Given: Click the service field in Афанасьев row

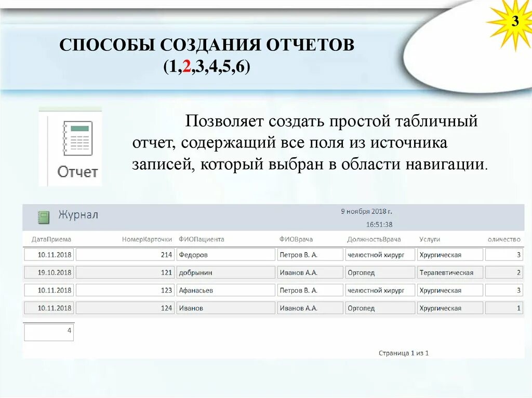Looking at the screenshot, I should (x=450, y=290).
